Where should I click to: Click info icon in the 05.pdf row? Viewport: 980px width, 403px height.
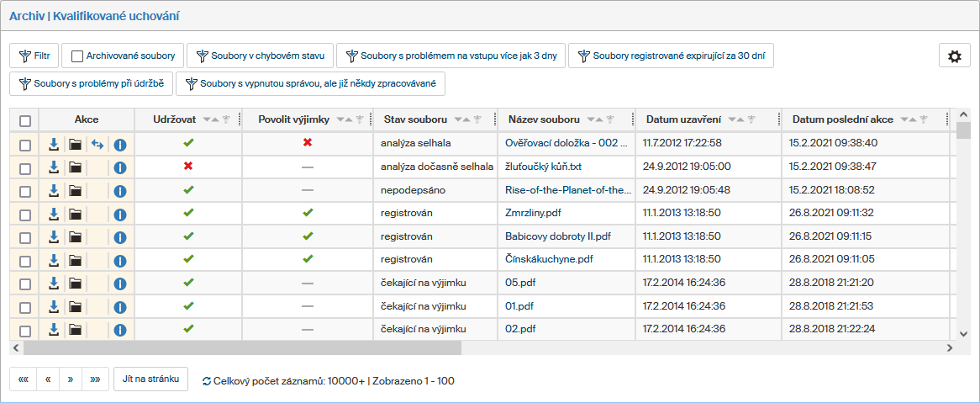click(x=119, y=284)
